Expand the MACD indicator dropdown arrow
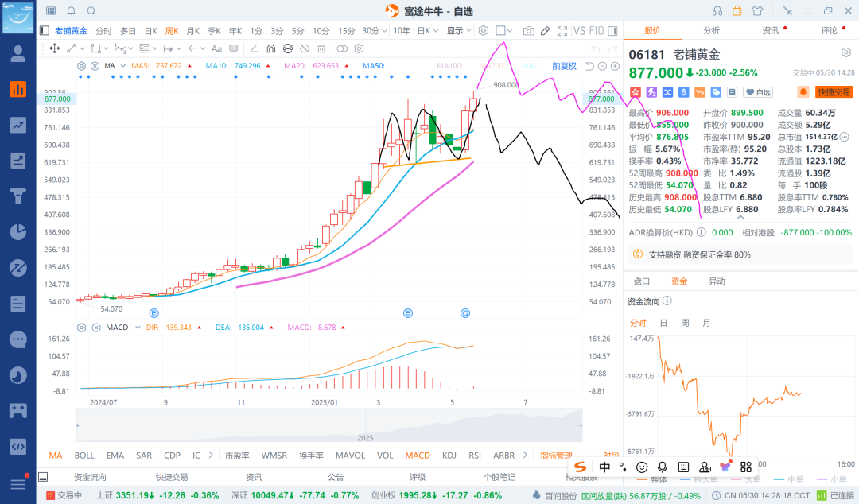Screen dimensions: 859x504 pos(138,328)
